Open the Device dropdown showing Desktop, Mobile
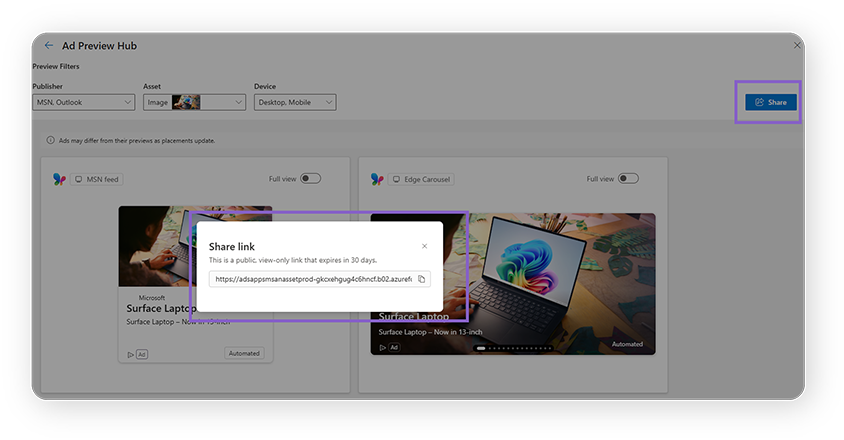The height and width of the screenshot is (440, 844). point(294,102)
